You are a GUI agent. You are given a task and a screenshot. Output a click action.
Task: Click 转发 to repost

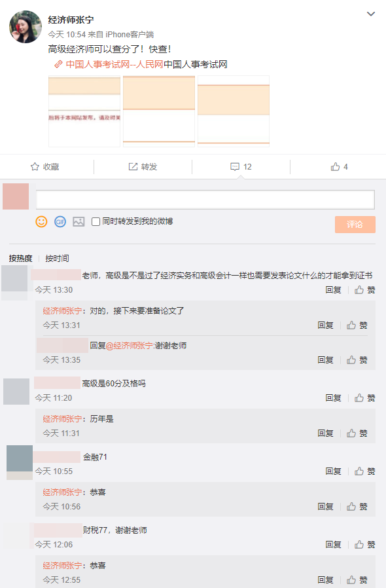pyautogui.click(x=143, y=167)
